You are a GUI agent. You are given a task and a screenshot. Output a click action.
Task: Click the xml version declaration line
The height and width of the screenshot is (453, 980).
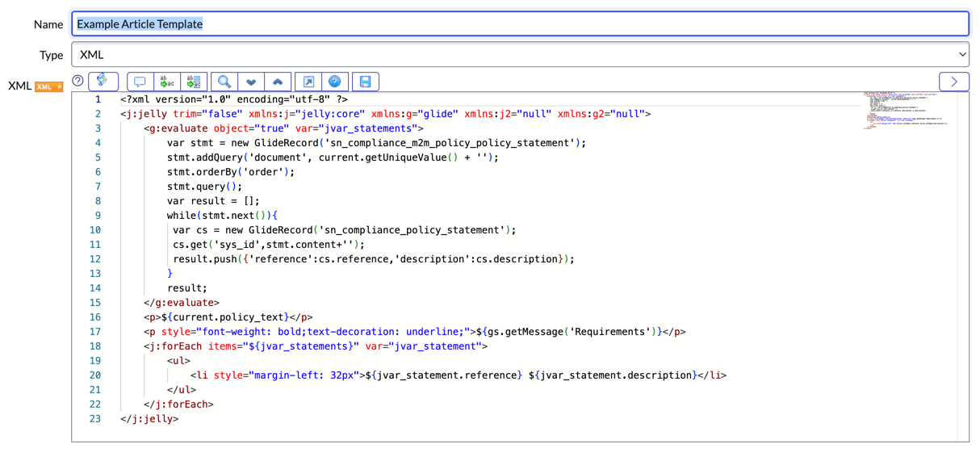point(234,99)
